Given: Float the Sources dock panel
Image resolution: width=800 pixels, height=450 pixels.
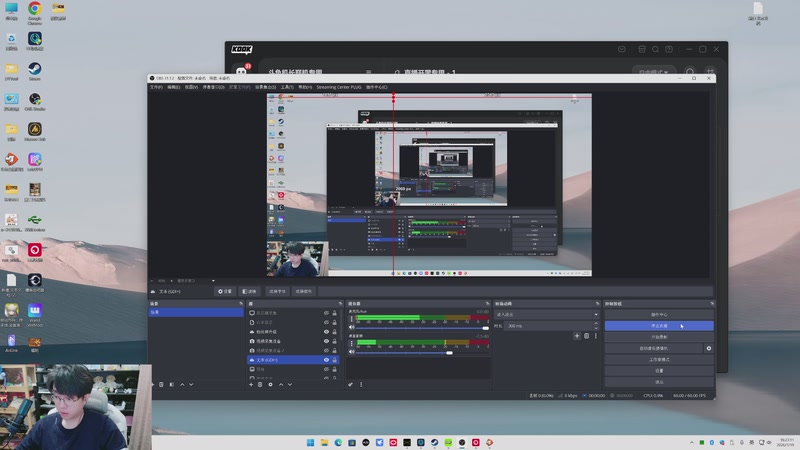Looking at the screenshot, I should click(x=340, y=304).
